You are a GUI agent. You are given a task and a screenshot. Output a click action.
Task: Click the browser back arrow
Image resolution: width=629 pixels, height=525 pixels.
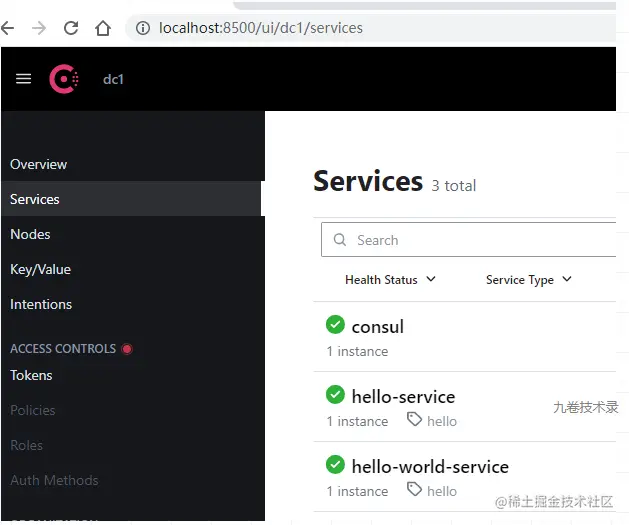(x=7, y=28)
